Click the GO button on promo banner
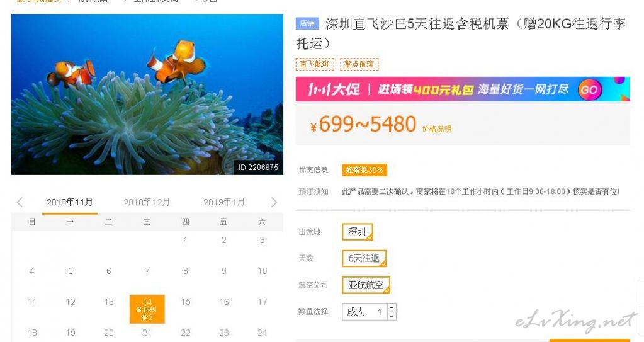Image resolution: width=644 pixels, height=342 pixels. point(590,89)
